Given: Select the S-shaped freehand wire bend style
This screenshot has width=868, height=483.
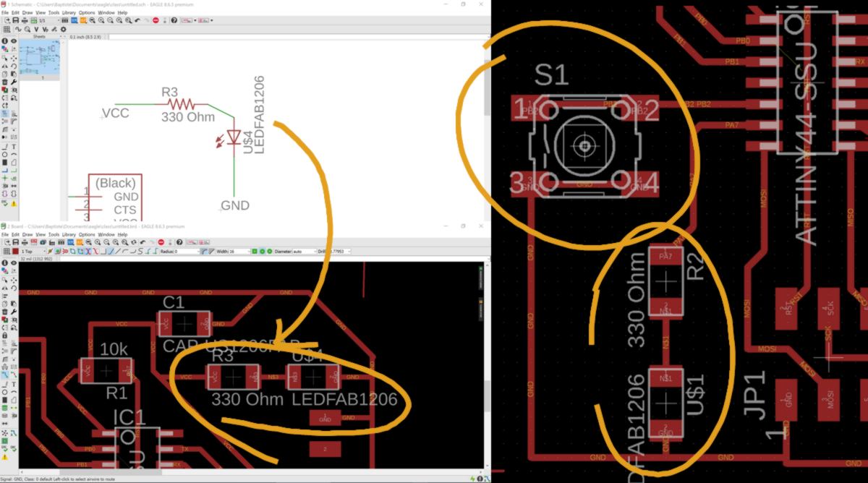Looking at the screenshot, I should (140, 252).
